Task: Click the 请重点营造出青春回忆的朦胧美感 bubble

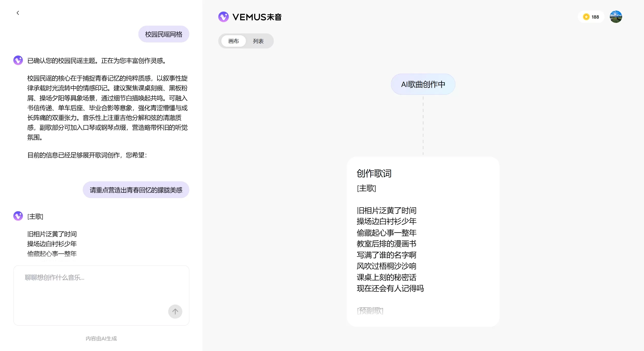Action: click(x=136, y=190)
